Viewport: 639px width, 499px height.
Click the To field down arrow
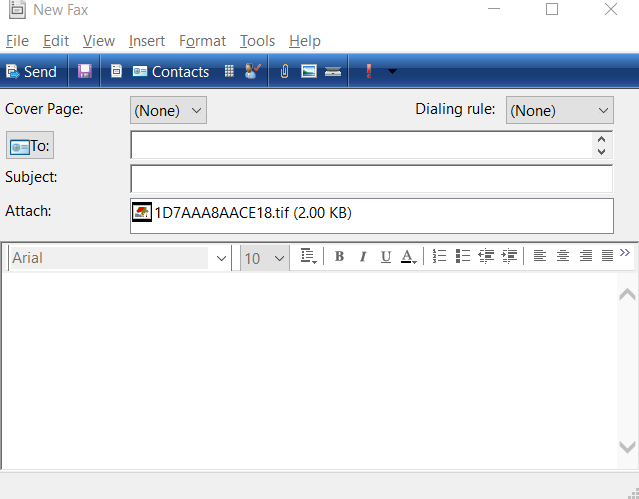[602, 152]
